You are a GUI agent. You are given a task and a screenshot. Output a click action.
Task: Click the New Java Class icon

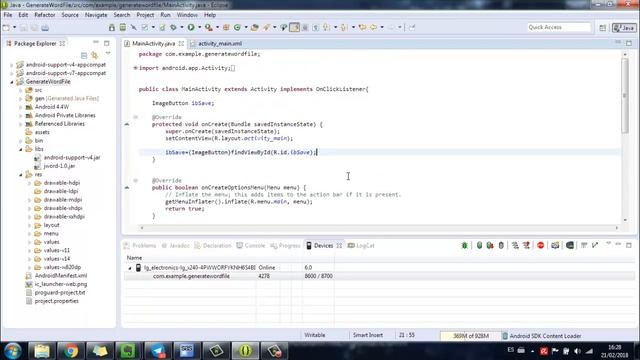[x=237, y=27]
